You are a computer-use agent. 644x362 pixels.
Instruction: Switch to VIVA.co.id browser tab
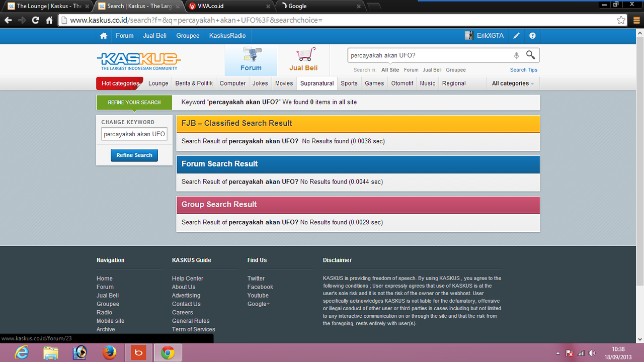point(229,6)
